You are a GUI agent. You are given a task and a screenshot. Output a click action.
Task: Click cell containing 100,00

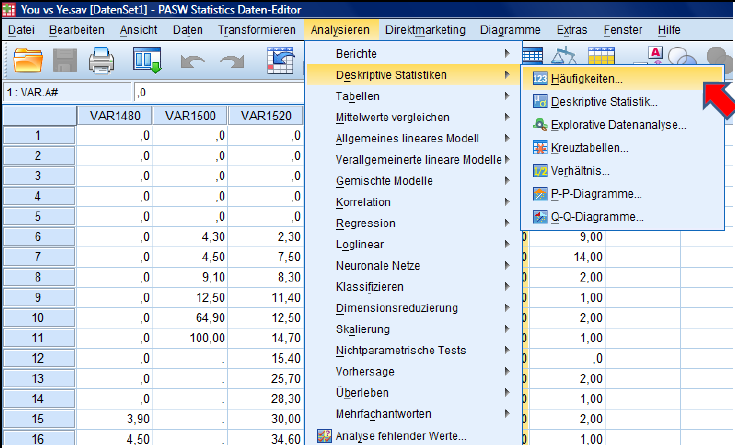coord(190,338)
